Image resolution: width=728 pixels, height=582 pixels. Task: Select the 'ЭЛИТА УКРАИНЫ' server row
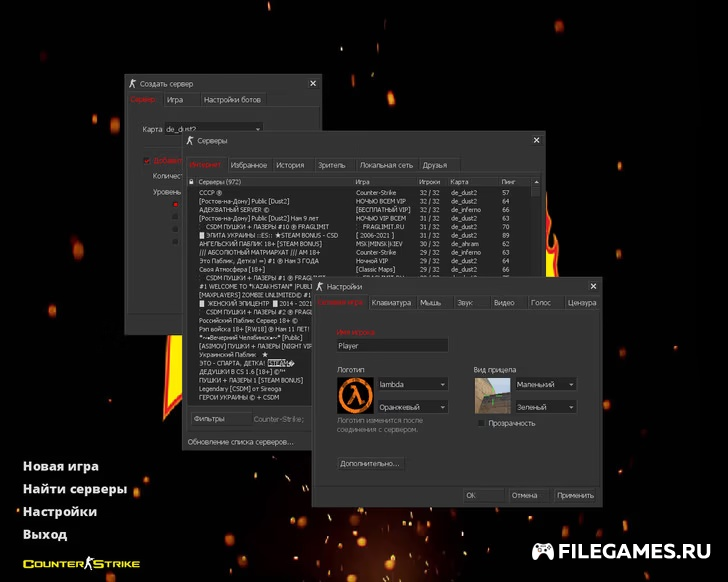tap(360, 235)
